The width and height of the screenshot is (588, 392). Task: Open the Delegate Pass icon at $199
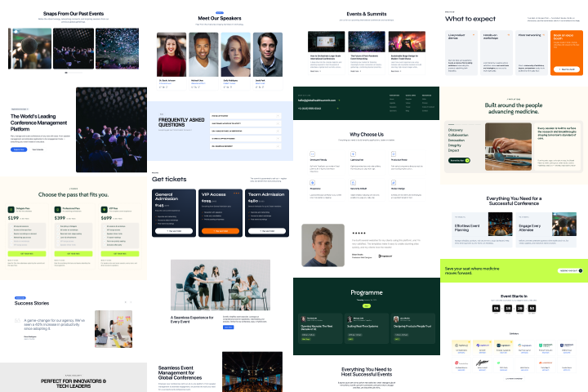click(11, 210)
